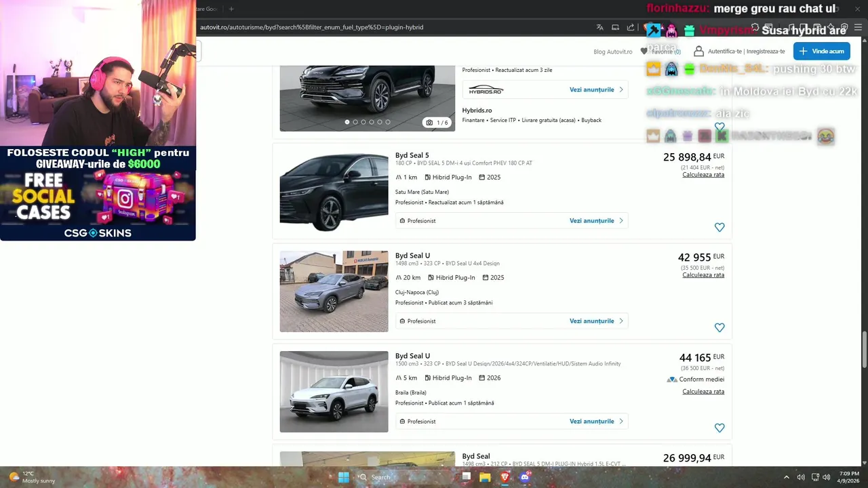Favorite the Byd Seal U listing at 42 955
This screenshot has width=868, height=488.
719,327
